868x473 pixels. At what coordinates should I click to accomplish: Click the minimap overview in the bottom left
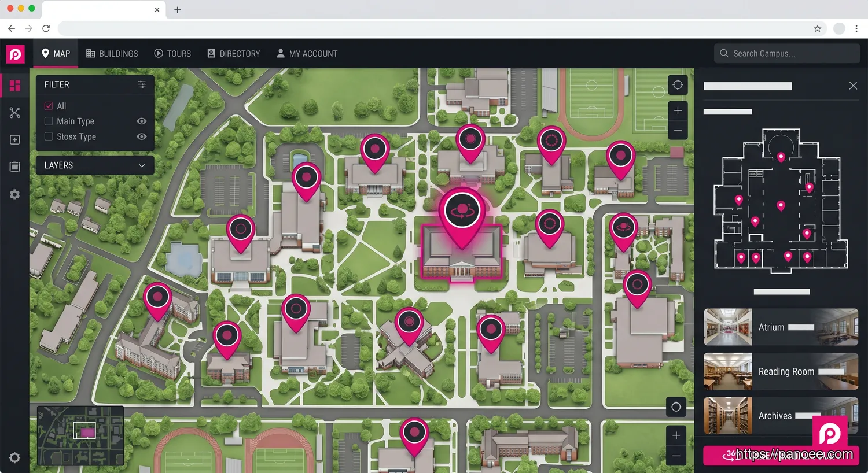80,435
